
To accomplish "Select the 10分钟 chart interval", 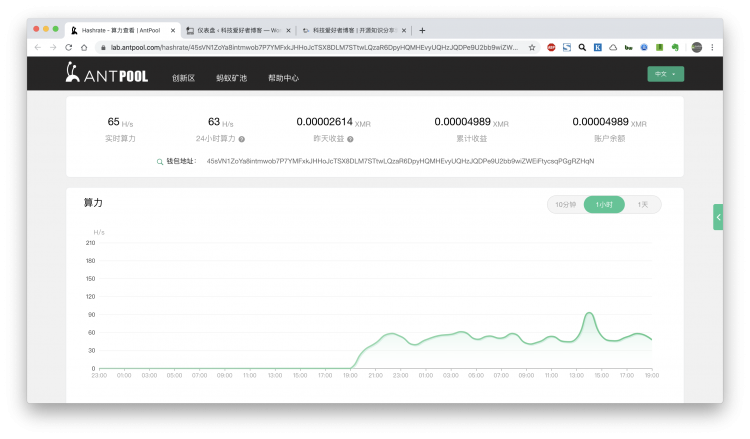I will coord(565,205).
